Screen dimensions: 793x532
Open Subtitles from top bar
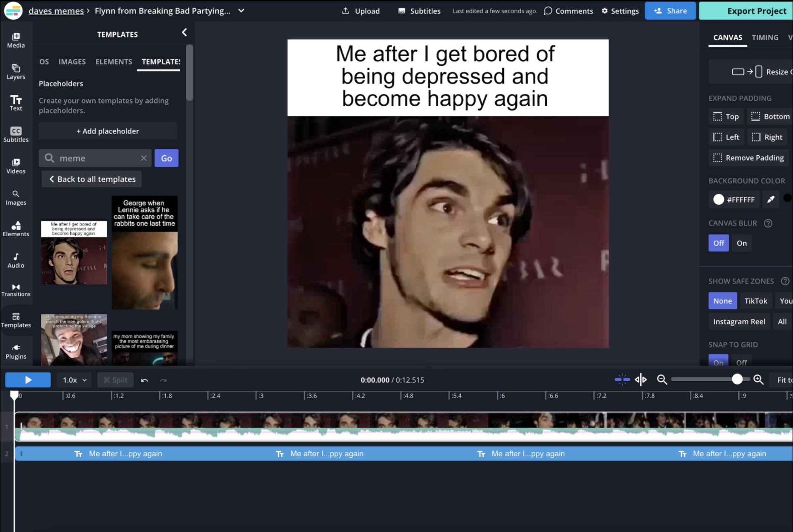coord(419,11)
